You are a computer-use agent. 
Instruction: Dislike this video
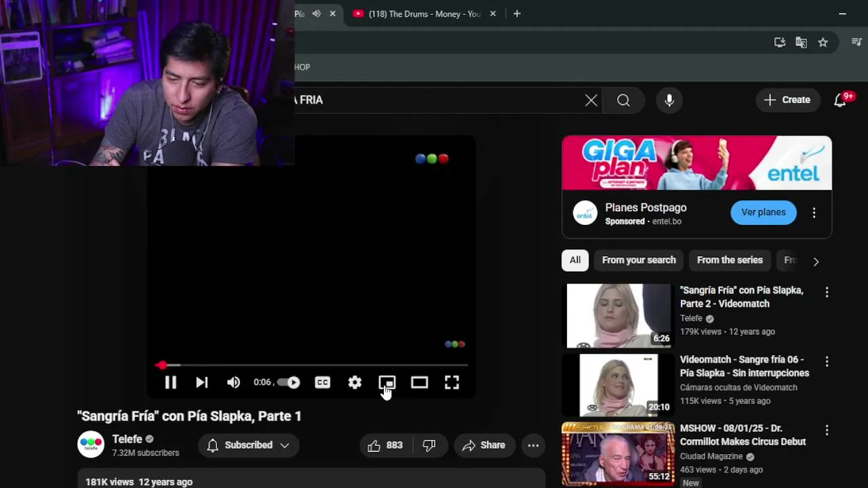click(x=429, y=445)
